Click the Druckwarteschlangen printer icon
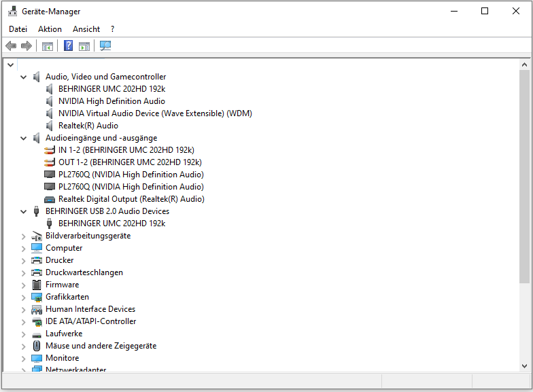This screenshot has width=533, height=392. pyautogui.click(x=37, y=273)
